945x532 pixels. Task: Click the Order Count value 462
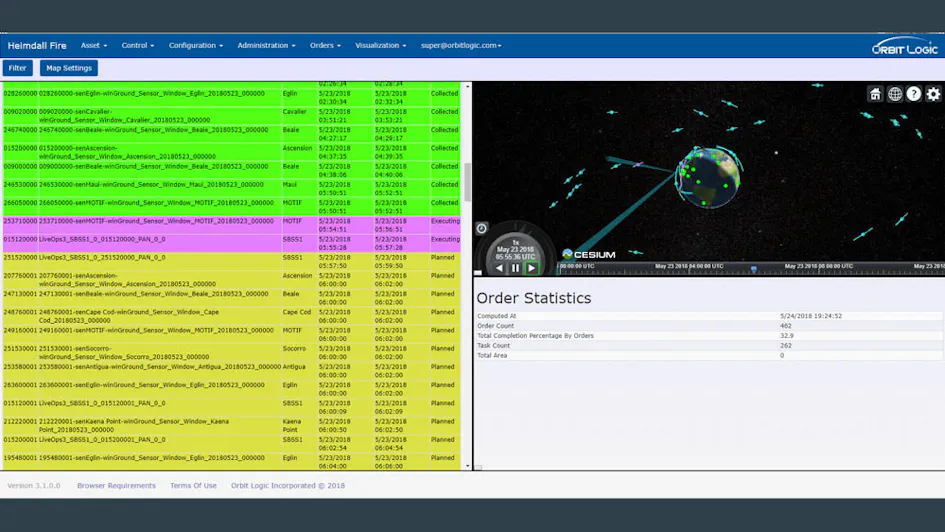786,326
